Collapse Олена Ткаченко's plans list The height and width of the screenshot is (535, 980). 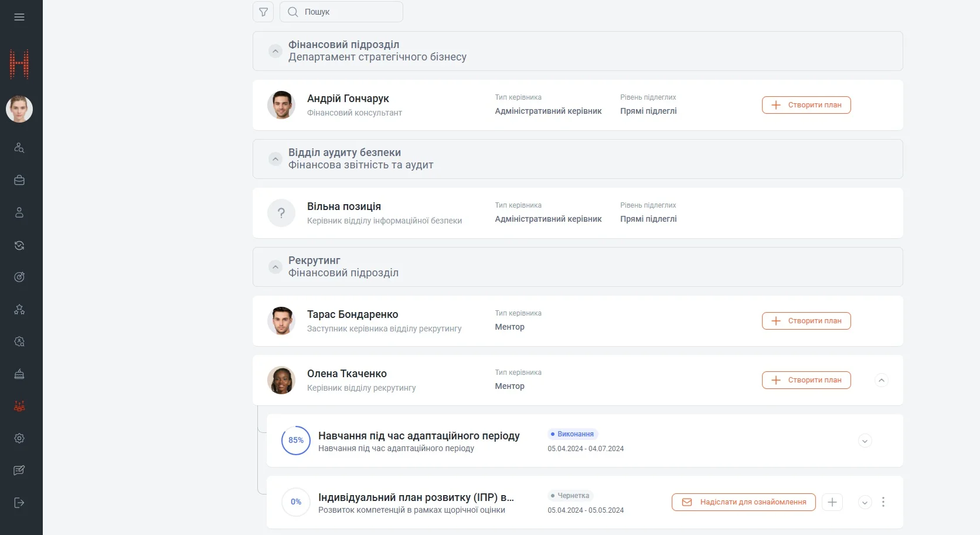click(882, 380)
